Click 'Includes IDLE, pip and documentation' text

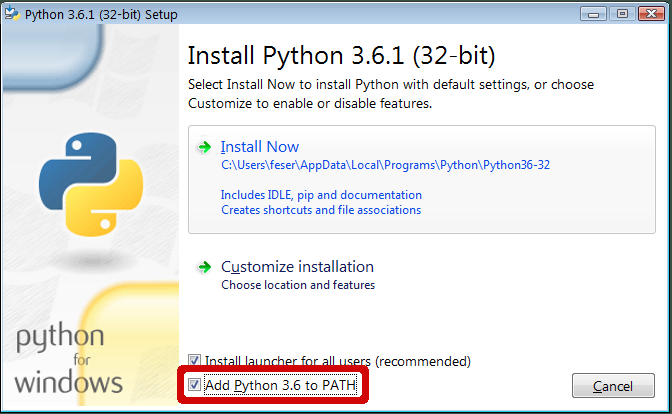321,195
